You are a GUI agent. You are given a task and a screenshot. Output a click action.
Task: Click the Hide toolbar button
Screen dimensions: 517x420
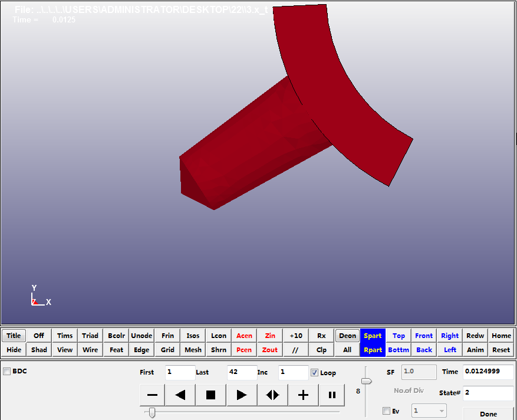14,350
